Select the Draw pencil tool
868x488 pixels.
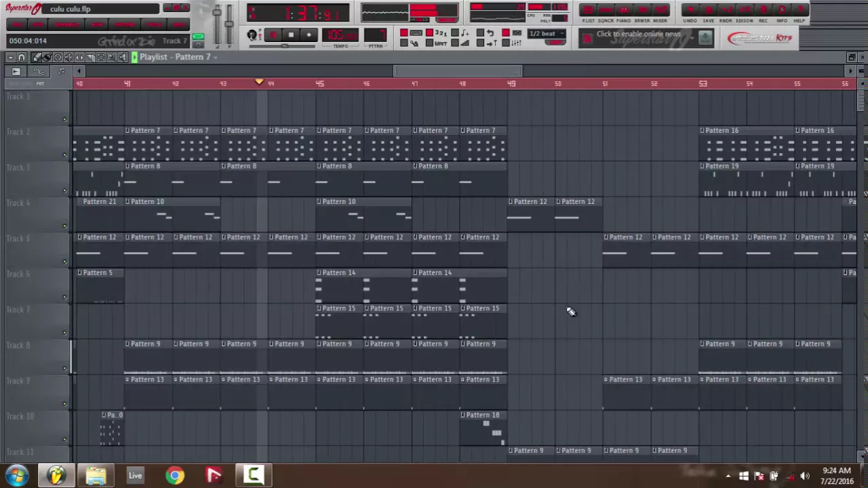(37, 57)
